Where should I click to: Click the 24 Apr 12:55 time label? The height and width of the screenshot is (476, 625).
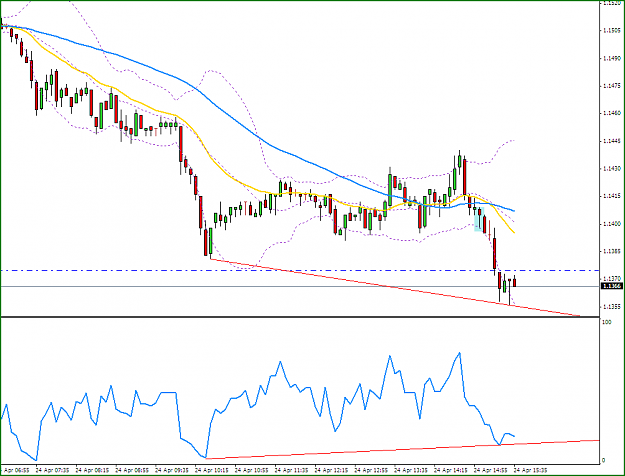(371, 470)
